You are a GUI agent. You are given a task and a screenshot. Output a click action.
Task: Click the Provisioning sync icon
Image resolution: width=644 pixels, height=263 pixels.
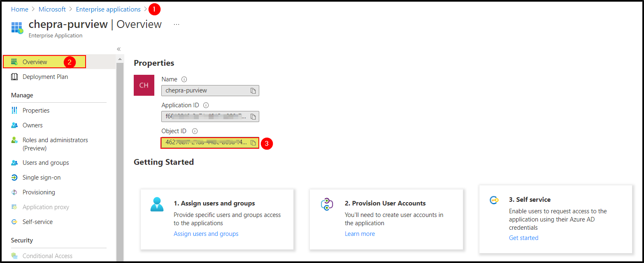pos(14,192)
